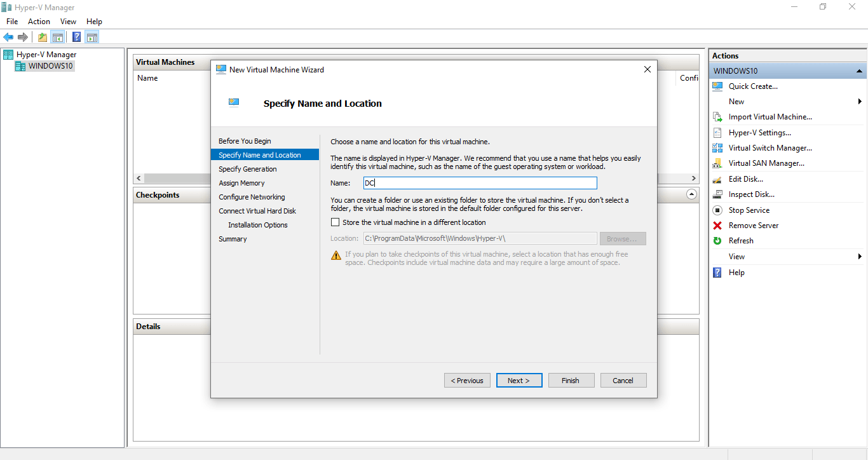Viewport: 868px width, 460px height.
Task: Select the Specify Name and Location step
Action: tap(265, 155)
